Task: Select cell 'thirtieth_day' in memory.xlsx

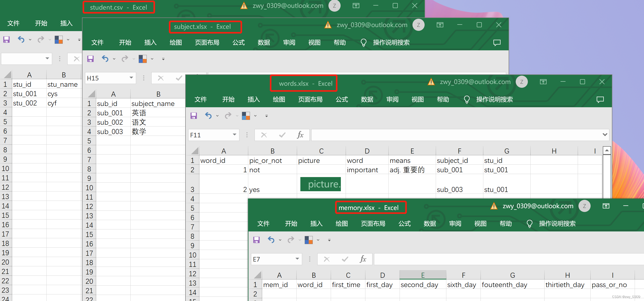Action: point(567,285)
